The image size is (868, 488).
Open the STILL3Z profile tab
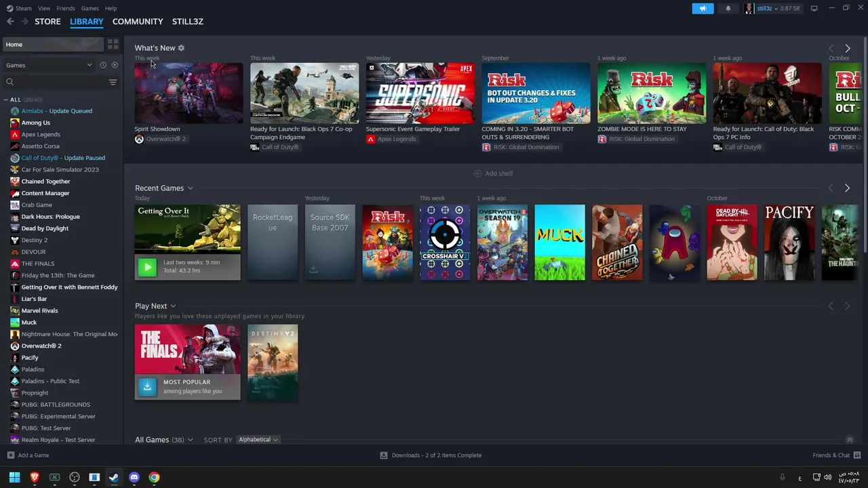(x=188, y=22)
